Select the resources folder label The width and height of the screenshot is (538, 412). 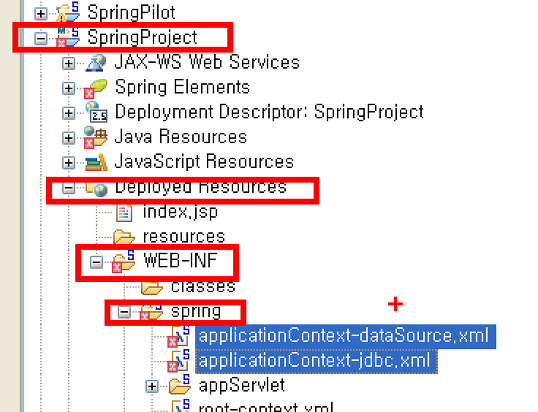[x=184, y=237]
